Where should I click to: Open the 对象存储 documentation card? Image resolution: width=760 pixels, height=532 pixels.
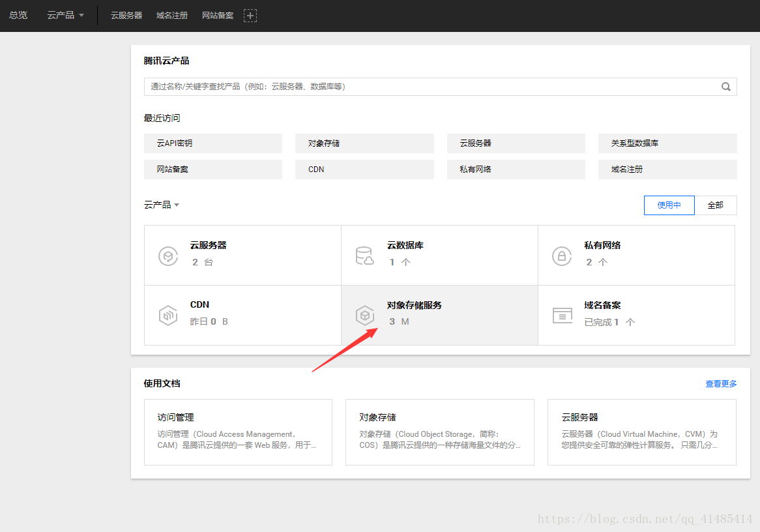click(439, 432)
